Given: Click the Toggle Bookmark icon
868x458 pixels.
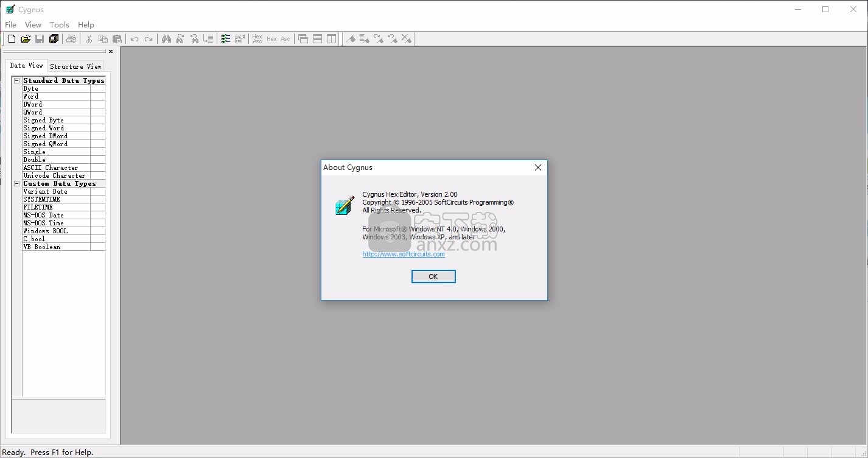Looking at the screenshot, I should pyautogui.click(x=351, y=39).
